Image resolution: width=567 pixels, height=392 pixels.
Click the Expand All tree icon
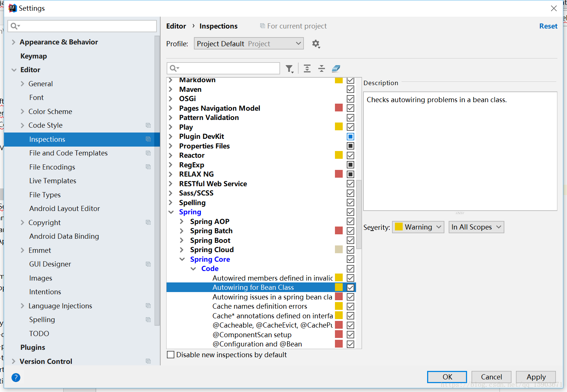307,68
